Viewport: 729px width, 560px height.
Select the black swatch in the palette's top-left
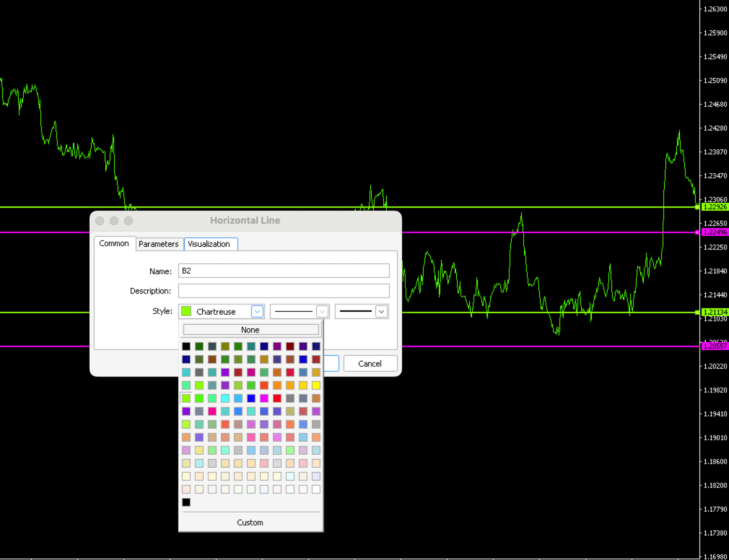[x=186, y=346]
